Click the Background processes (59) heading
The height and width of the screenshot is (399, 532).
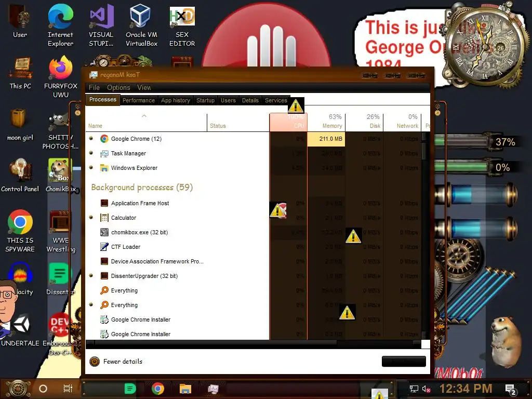142,187
